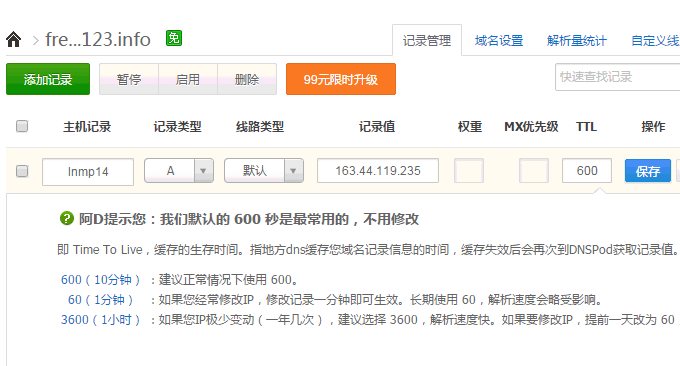Select the 3600（1小时）TTL preset link
The width and height of the screenshot is (680, 366).
[100, 320]
